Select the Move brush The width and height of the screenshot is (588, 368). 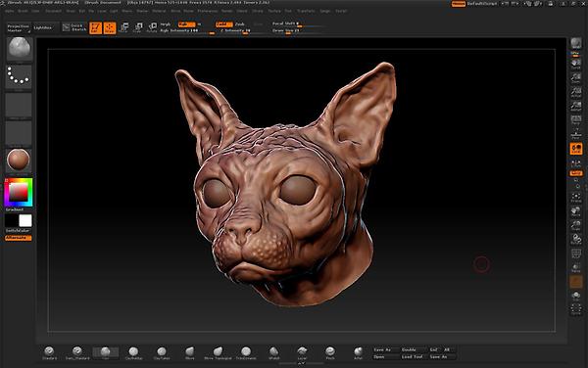190,352
